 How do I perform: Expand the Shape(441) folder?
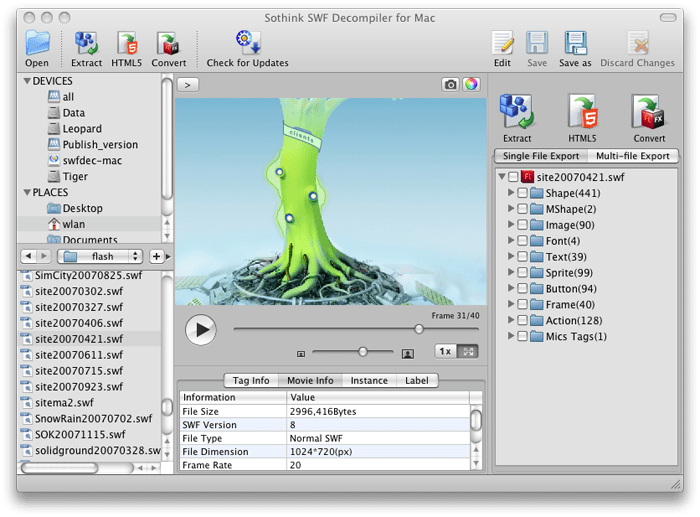point(511,193)
